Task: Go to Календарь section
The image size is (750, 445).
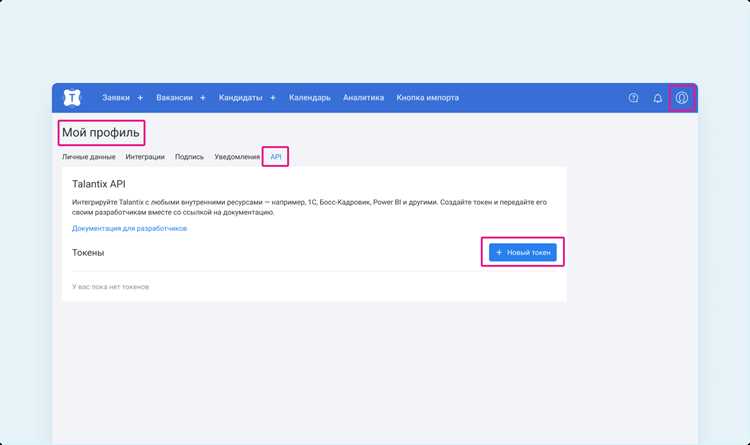Action: 309,98
